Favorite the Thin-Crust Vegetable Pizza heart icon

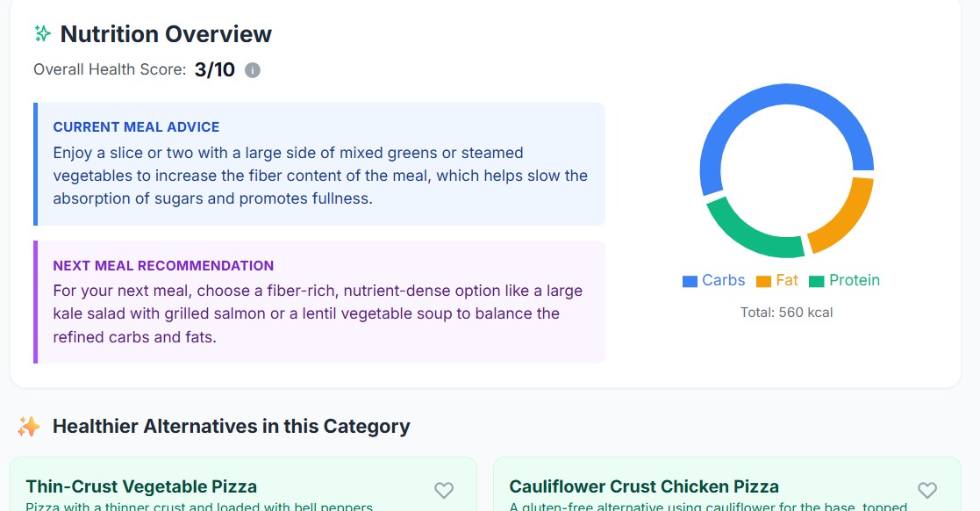pos(444,490)
